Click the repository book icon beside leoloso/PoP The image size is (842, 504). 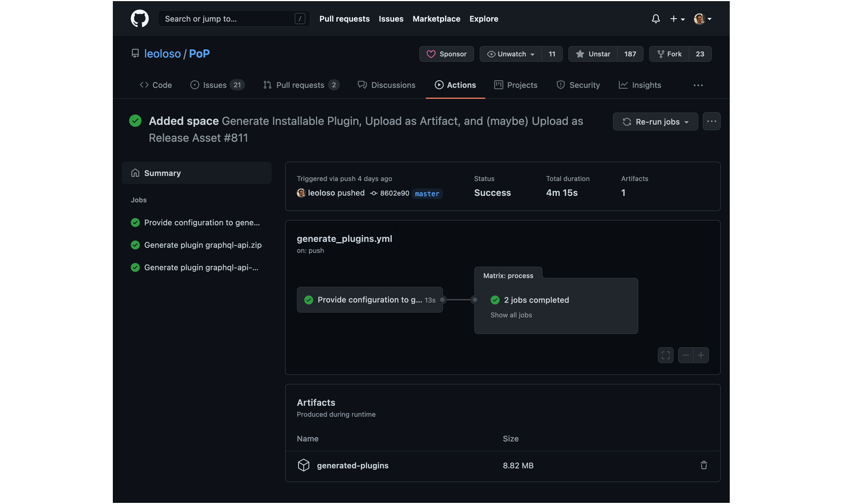pos(135,53)
